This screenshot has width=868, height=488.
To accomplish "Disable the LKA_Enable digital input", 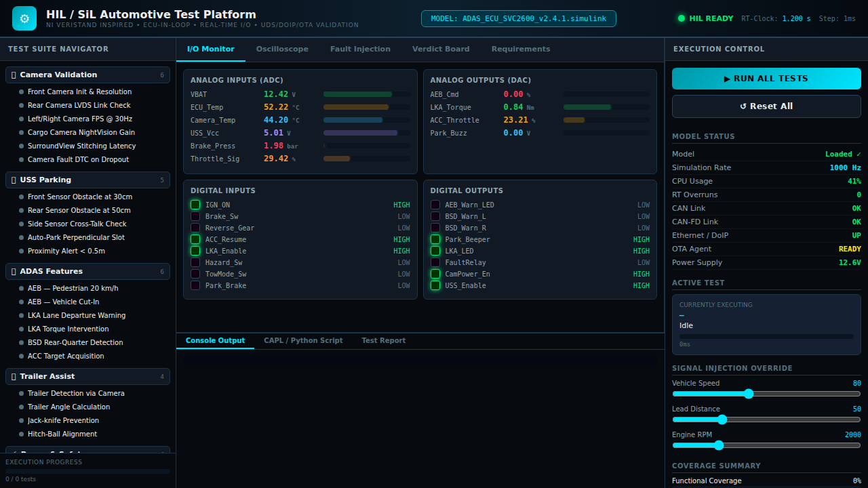I will point(195,251).
